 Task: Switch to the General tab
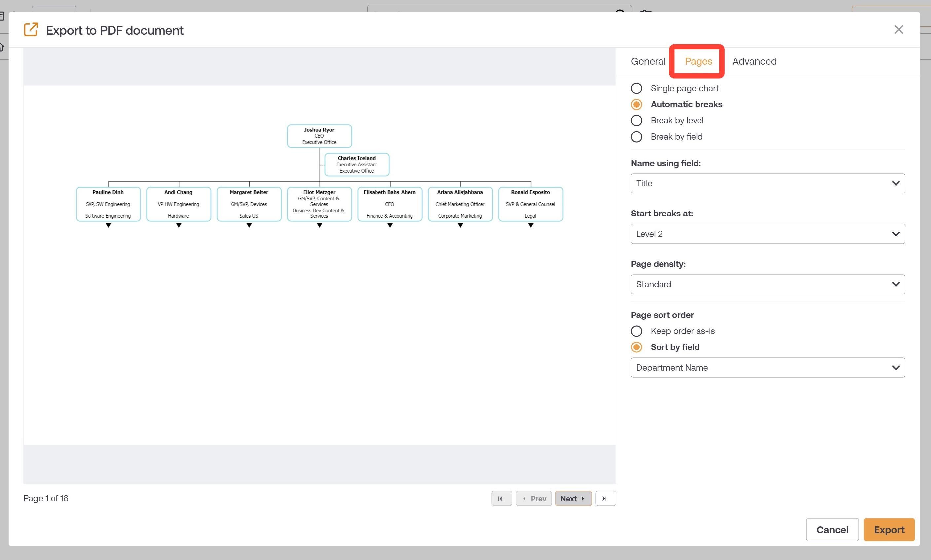[648, 61]
